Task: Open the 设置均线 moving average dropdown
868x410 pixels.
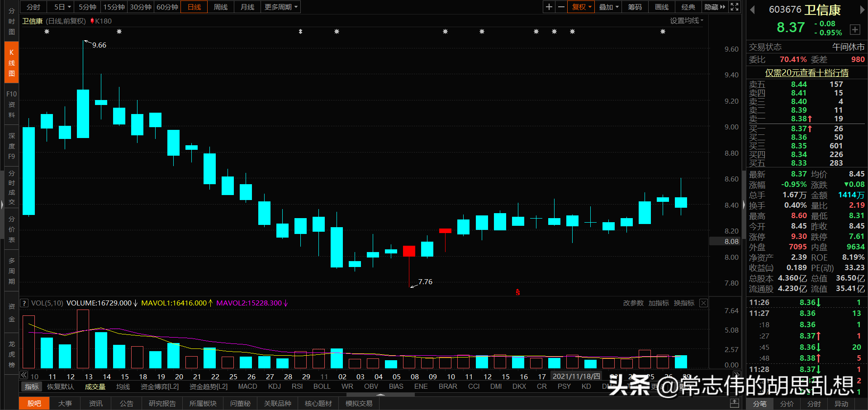Action: coord(686,20)
